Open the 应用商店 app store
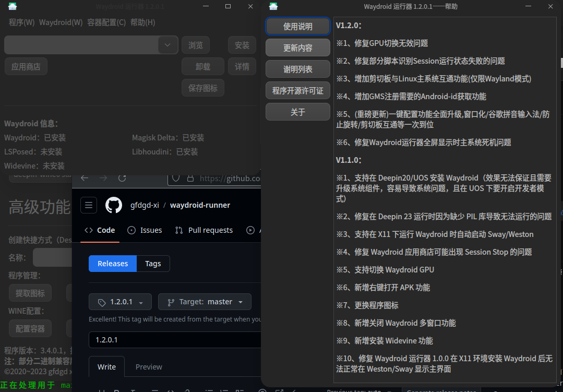563x392 pixels. coord(26,66)
